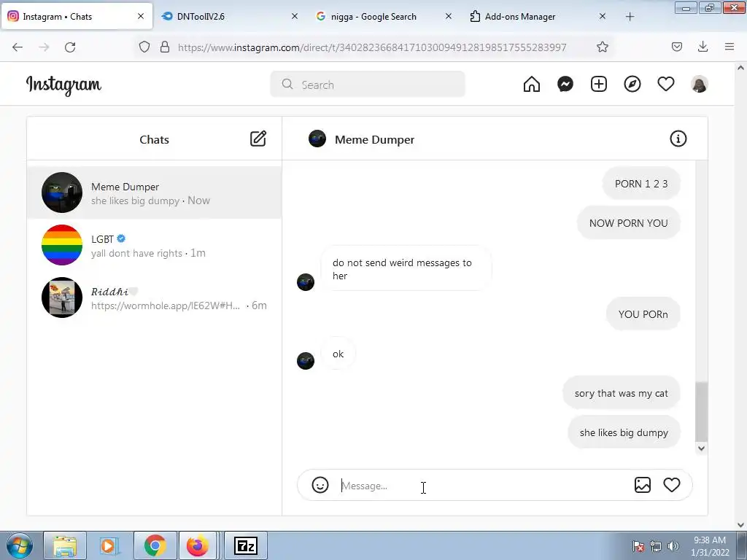The width and height of the screenshot is (747, 560).
Task: View site security padlock info
Action: (x=165, y=47)
